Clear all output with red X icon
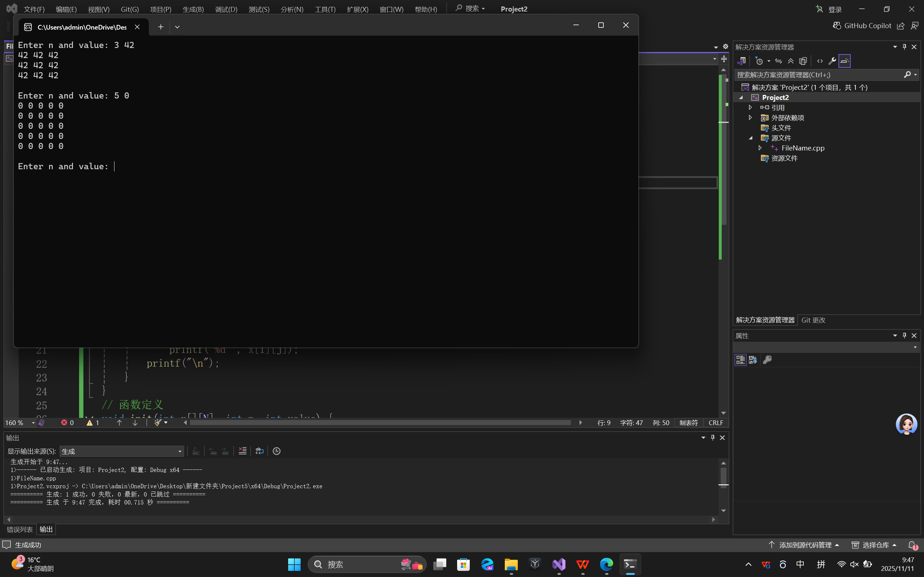The width and height of the screenshot is (924, 577). coord(242,451)
